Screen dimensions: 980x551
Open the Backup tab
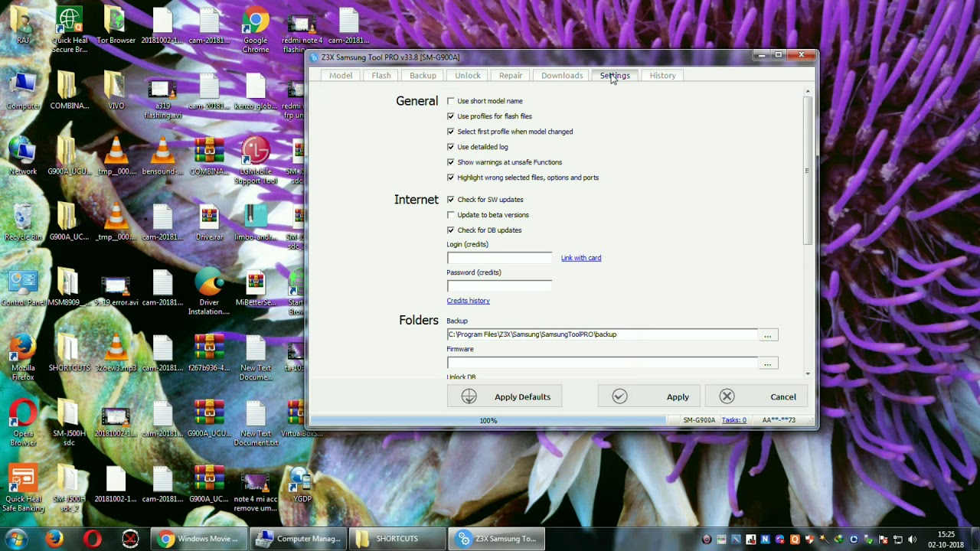click(x=423, y=75)
